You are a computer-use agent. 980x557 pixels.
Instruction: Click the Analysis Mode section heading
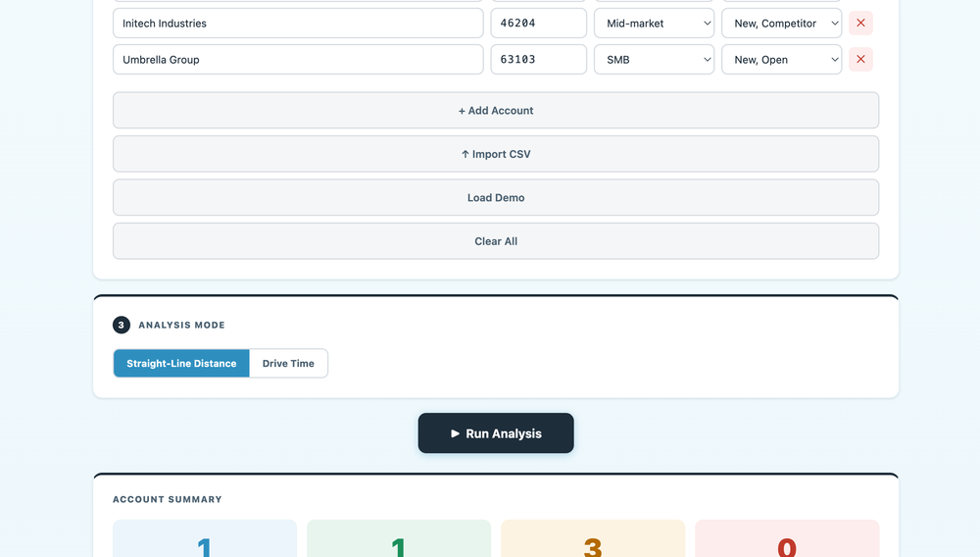(181, 325)
